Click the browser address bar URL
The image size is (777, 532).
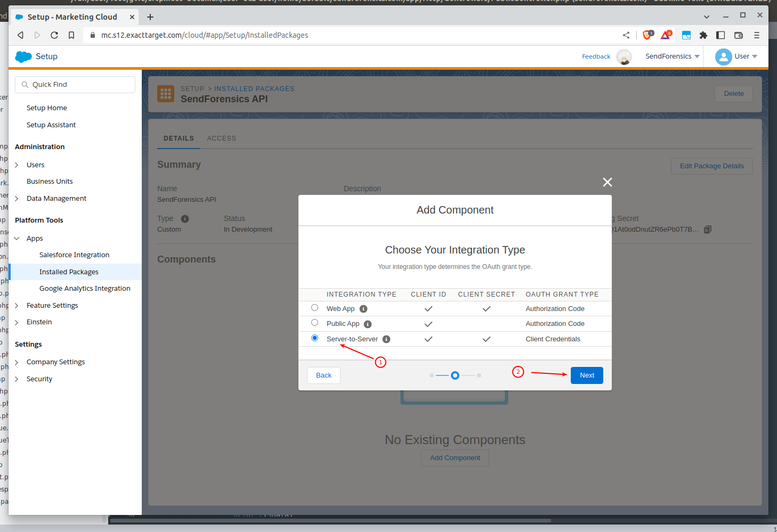205,35
